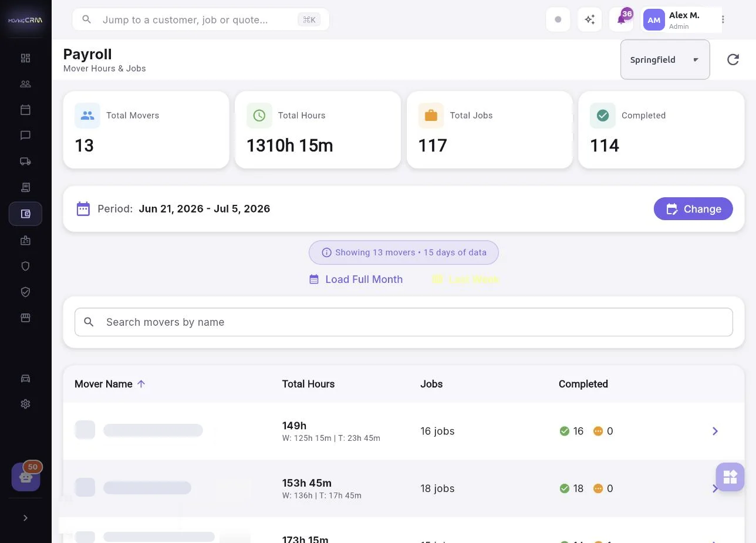Click the 16 jobs cell
Screen dimensions: 756x543
click(x=437, y=431)
